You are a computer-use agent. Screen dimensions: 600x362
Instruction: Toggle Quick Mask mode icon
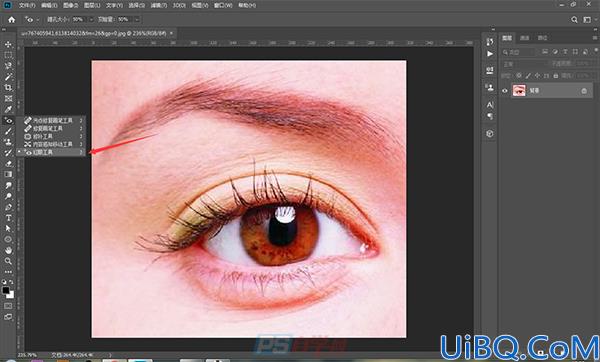(x=8, y=306)
